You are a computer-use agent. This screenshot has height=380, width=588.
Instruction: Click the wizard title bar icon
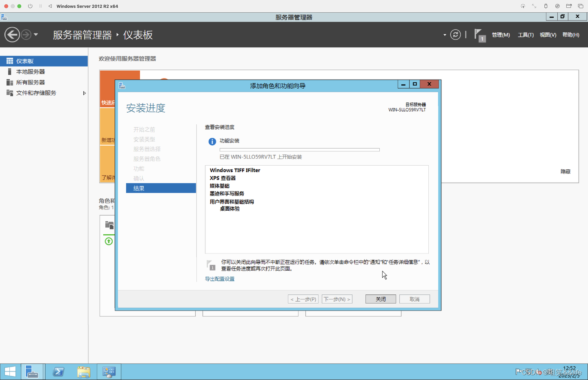click(x=122, y=86)
